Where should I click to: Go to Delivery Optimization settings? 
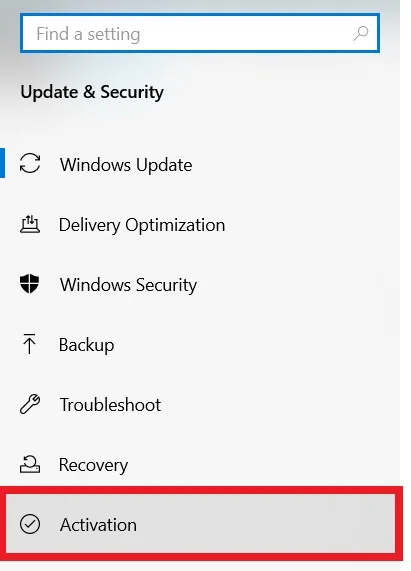pyautogui.click(x=142, y=225)
